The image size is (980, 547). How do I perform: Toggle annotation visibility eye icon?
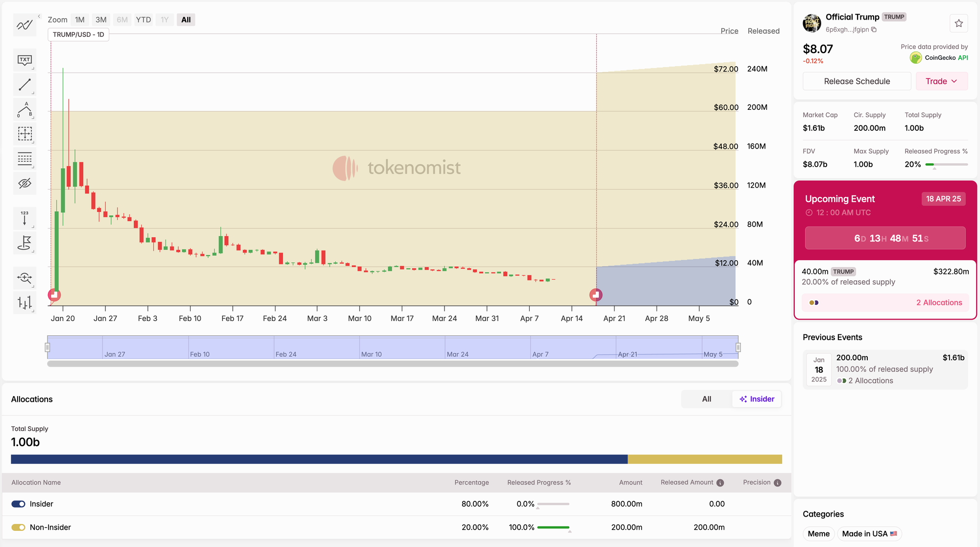[24, 183]
